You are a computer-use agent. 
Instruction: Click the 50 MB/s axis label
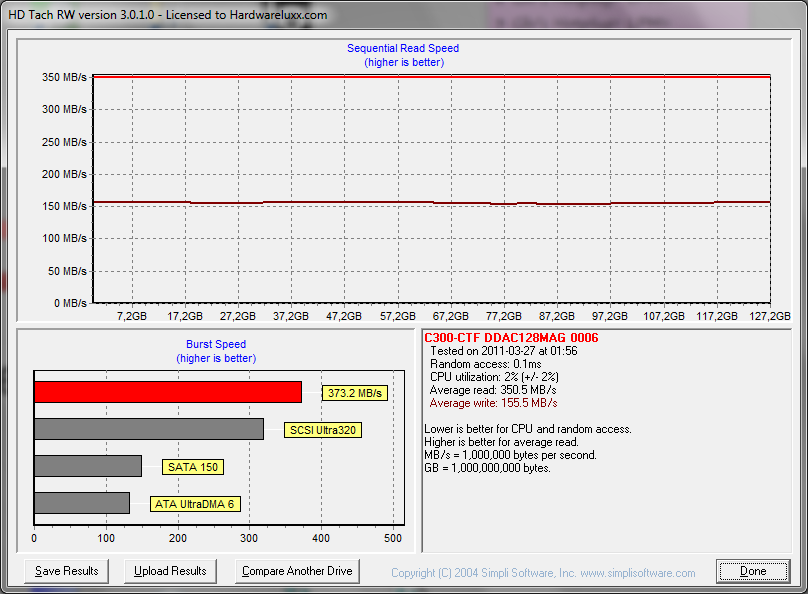coord(68,271)
